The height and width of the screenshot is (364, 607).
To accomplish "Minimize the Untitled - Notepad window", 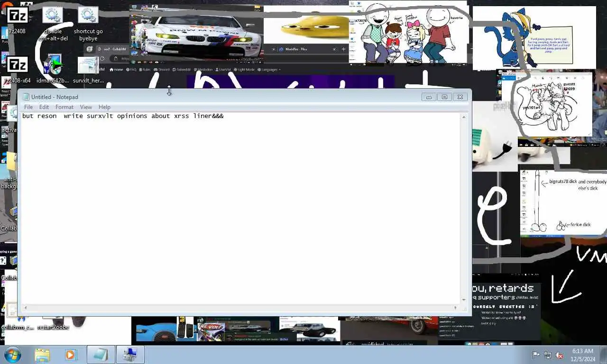I will (x=429, y=97).
